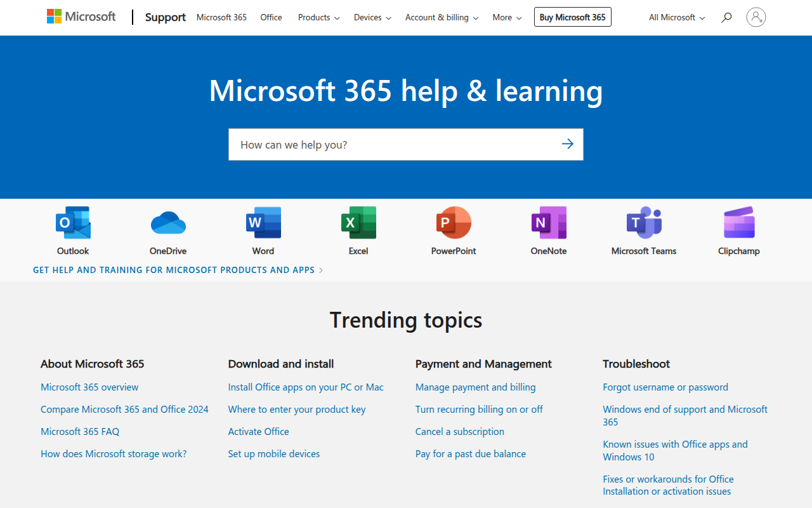Open Office nav item

[x=271, y=18]
